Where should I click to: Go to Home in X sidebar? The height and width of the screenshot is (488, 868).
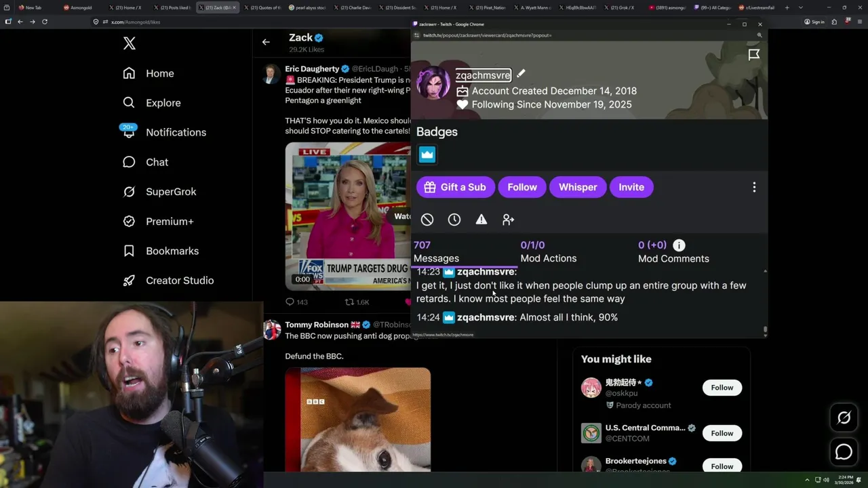click(149, 73)
